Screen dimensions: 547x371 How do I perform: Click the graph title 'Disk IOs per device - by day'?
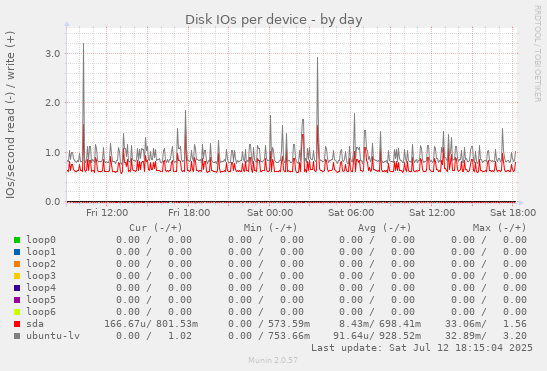point(274,20)
